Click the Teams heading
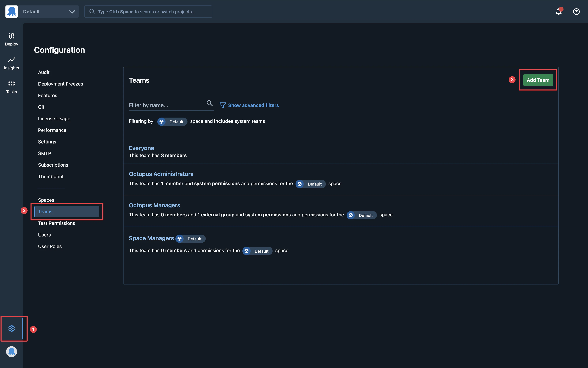Screen dimensions: 588x368 (x=139, y=80)
